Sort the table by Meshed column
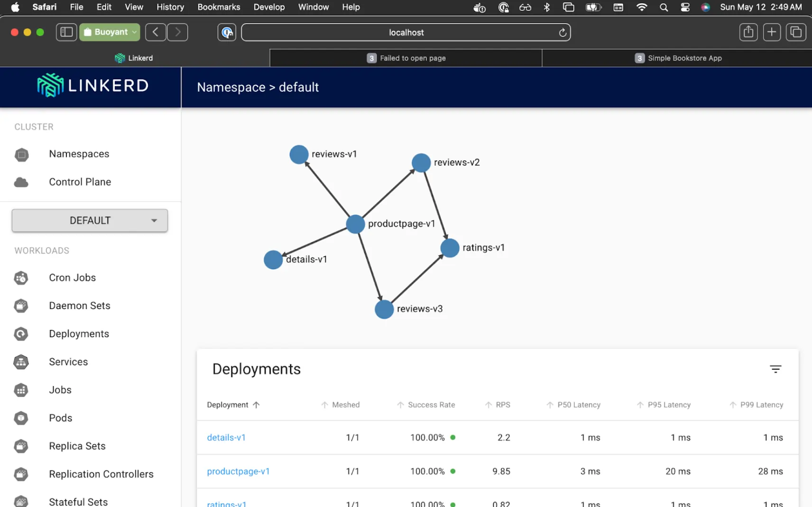The height and width of the screenshot is (507, 812). (x=341, y=405)
